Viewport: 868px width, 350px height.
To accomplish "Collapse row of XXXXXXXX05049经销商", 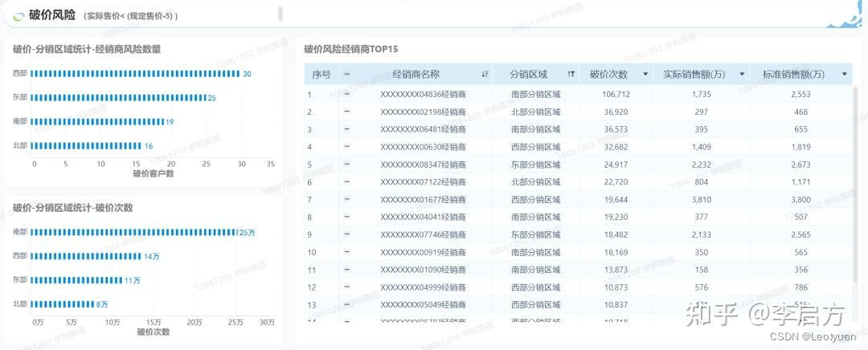I will pos(347,305).
